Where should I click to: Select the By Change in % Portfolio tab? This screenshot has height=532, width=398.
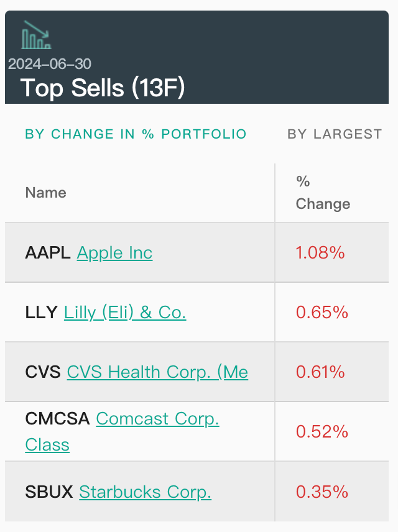136,134
